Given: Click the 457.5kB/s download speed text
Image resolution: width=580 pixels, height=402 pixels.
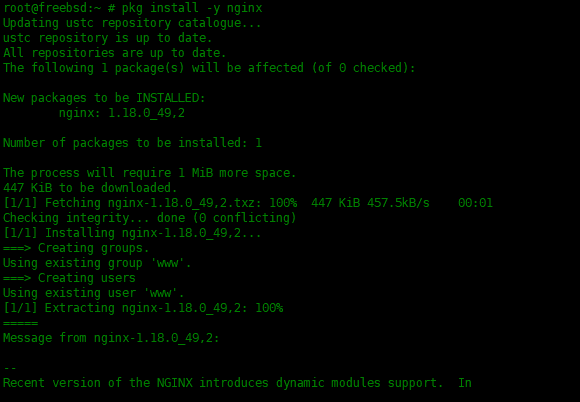Looking at the screenshot, I should tap(398, 203).
